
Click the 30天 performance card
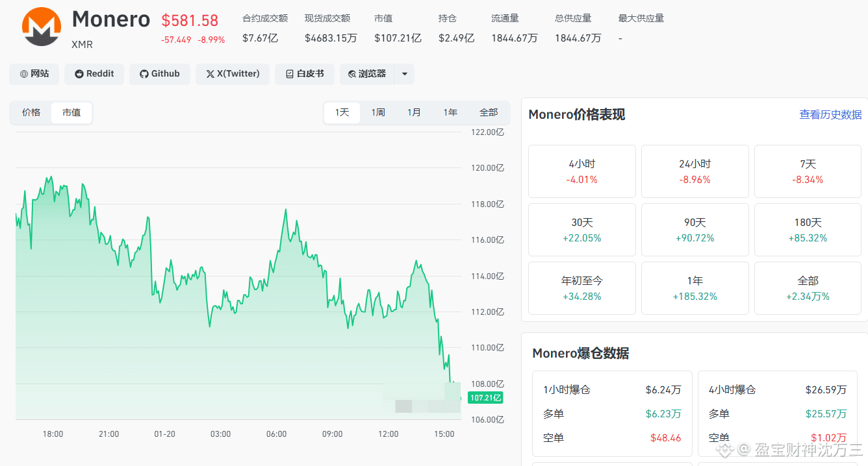pos(582,230)
